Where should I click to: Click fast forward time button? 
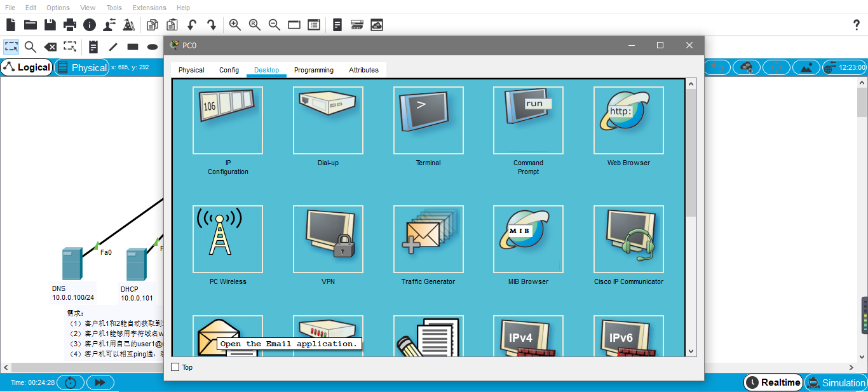(x=100, y=382)
